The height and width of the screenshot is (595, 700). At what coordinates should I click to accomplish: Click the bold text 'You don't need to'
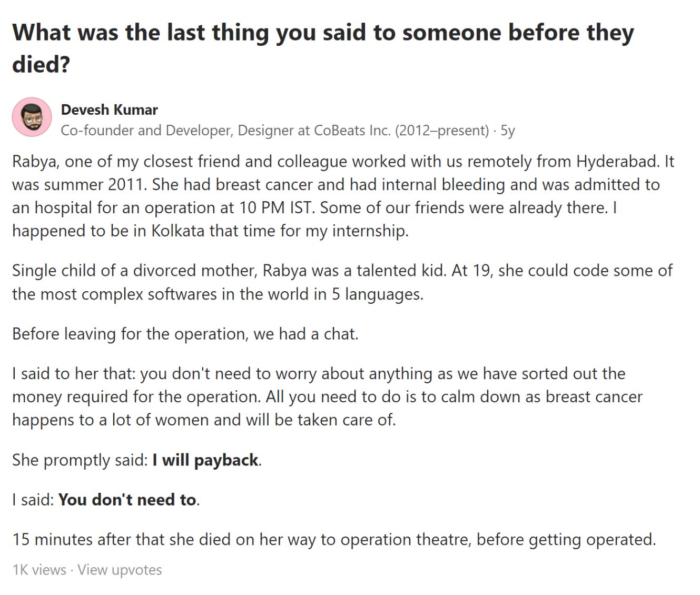coord(127,500)
